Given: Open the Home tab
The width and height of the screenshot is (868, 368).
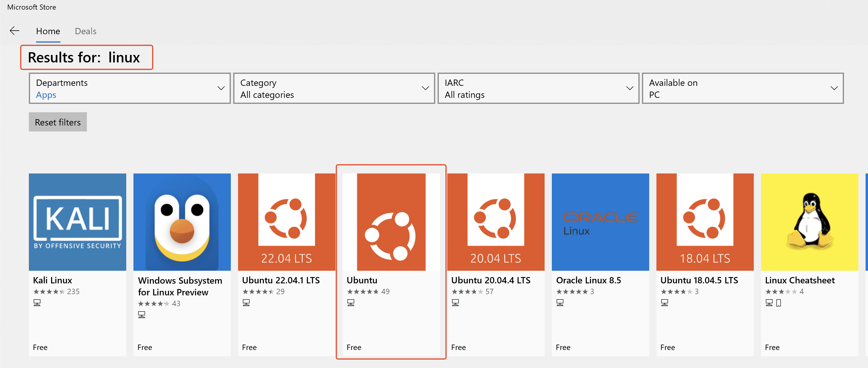Looking at the screenshot, I should click(48, 31).
